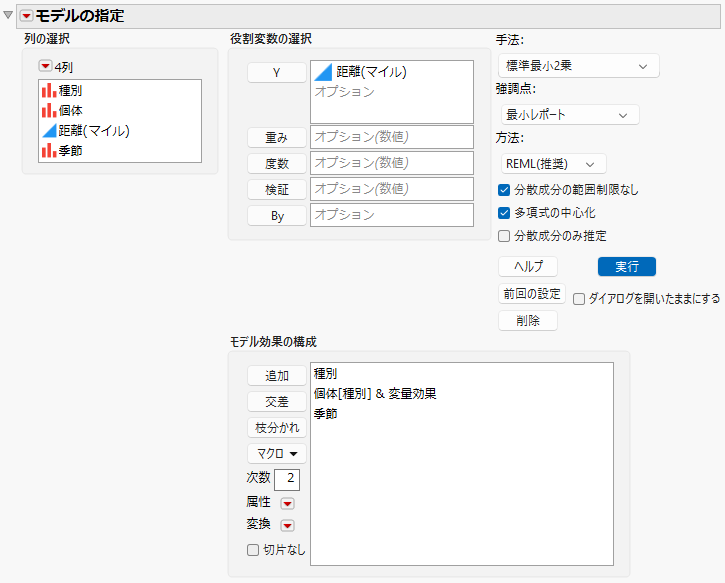Click the By optional field
Image resolution: width=725 pixels, height=583 pixels.
click(392, 215)
